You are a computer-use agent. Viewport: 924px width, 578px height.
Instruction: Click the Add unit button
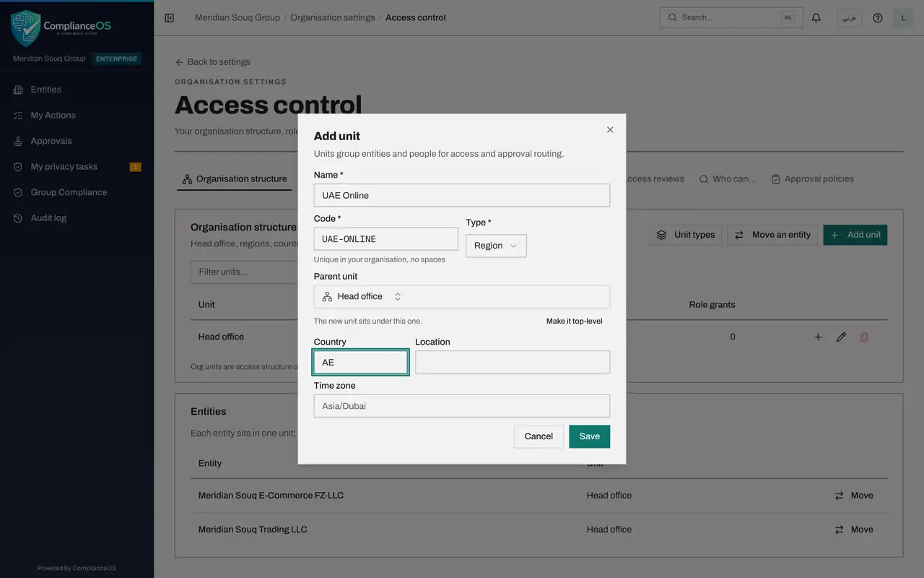point(855,235)
